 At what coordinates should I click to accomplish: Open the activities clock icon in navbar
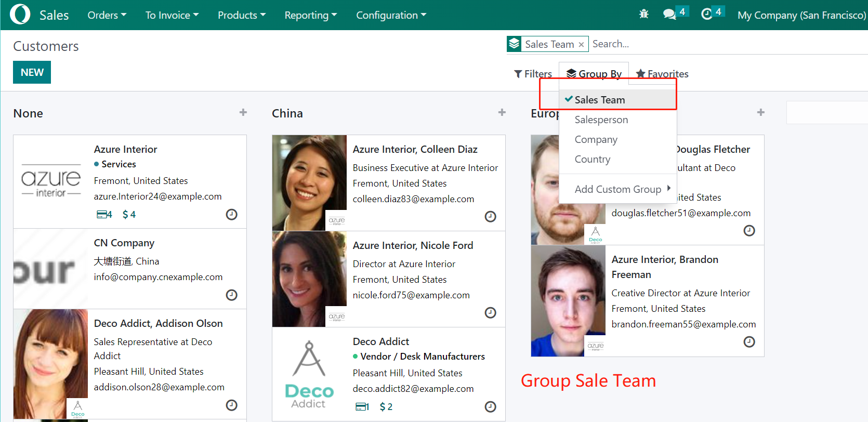click(707, 14)
